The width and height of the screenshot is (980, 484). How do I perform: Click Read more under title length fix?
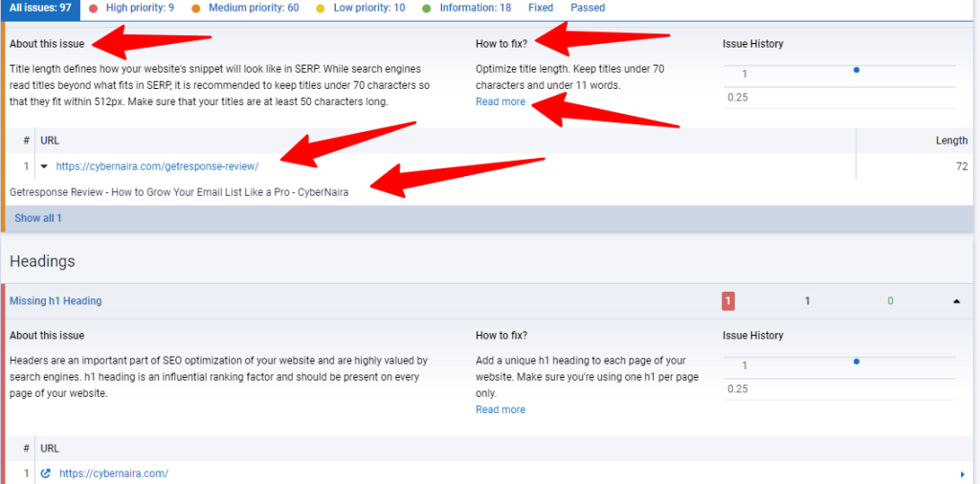[x=501, y=101]
